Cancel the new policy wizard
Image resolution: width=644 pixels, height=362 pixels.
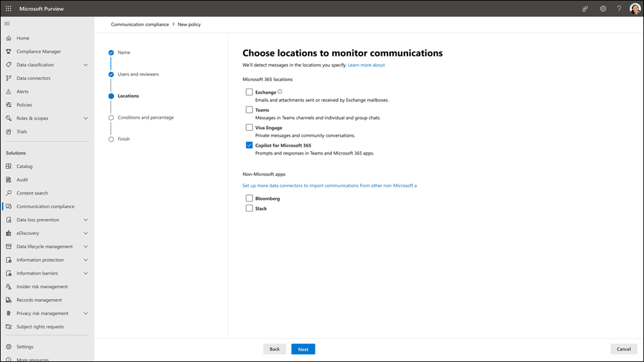[623, 349]
